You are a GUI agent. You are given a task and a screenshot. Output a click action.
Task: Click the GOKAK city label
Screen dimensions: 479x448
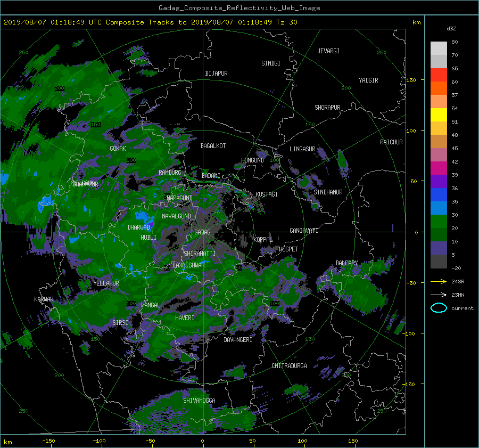[118, 148]
